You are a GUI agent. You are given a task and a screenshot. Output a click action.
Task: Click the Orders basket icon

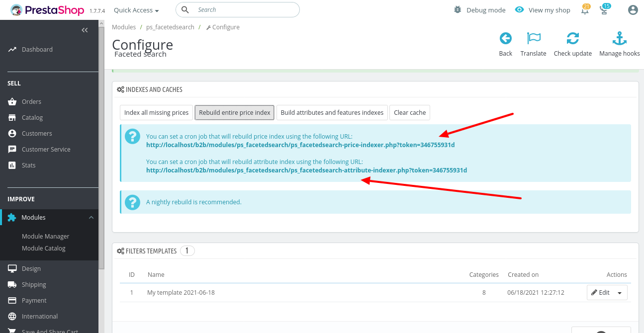click(x=12, y=101)
